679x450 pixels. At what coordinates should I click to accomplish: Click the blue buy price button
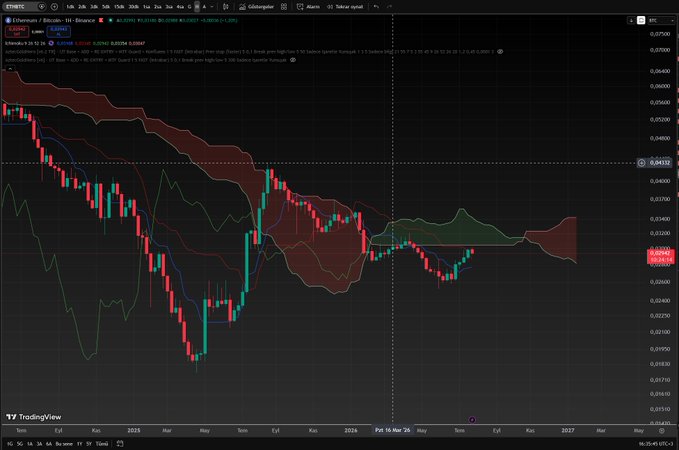(x=58, y=32)
